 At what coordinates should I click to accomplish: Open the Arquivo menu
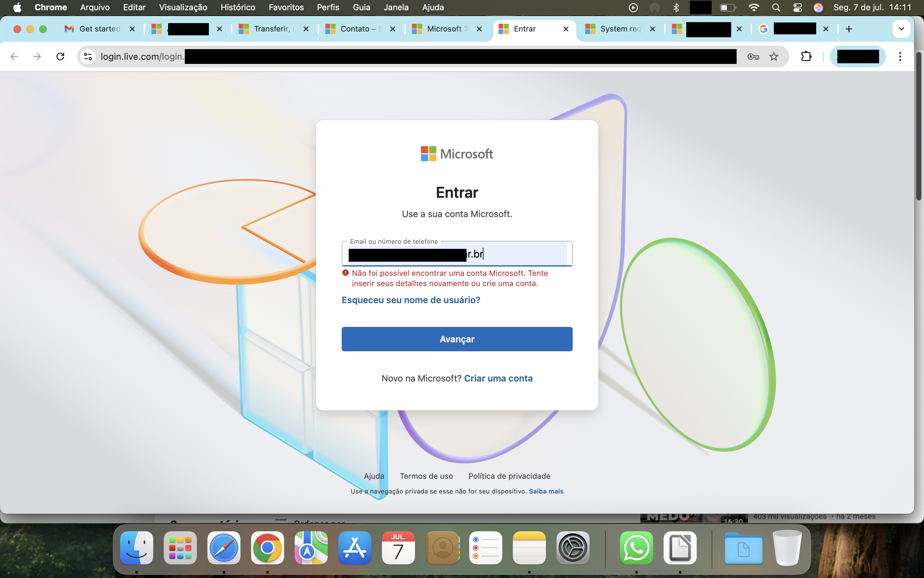click(95, 7)
